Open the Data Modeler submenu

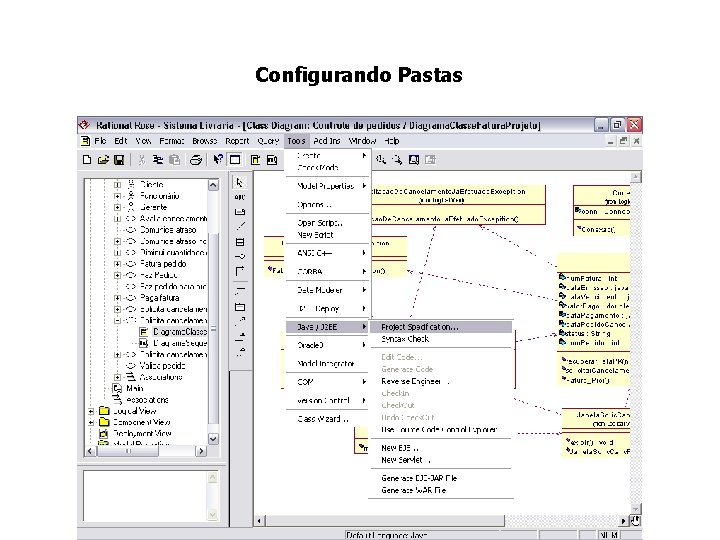[x=328, y=290]
